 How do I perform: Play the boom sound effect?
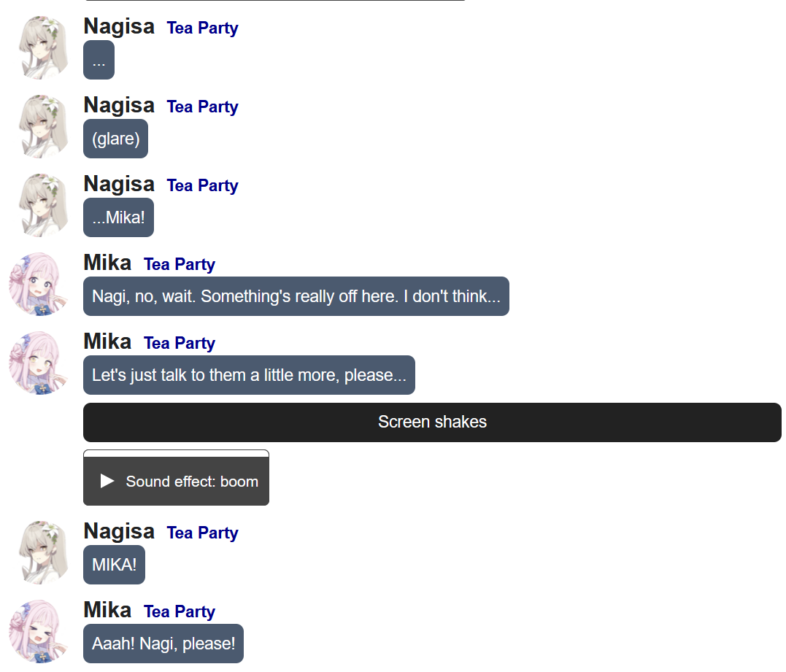pyautogui.click(x=107, y=481)
